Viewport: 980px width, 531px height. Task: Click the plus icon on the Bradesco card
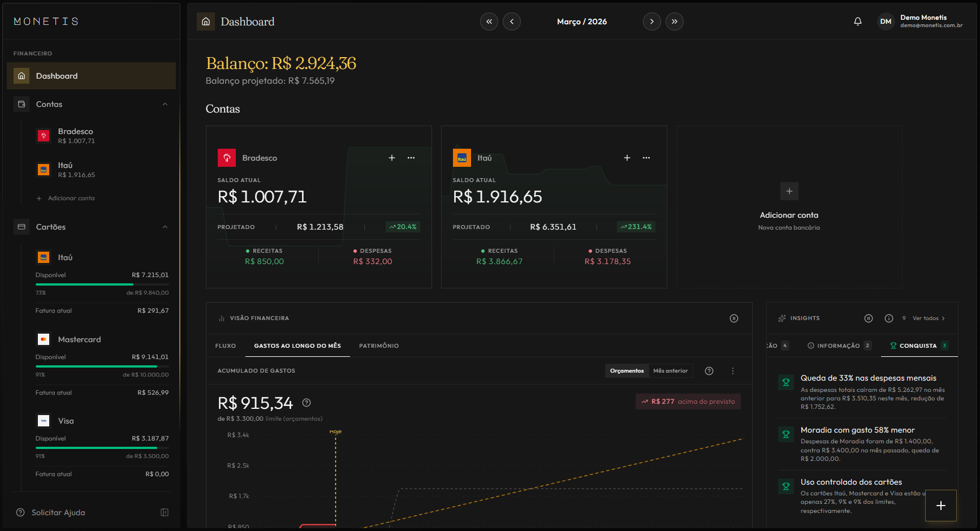tap(391, 158)
